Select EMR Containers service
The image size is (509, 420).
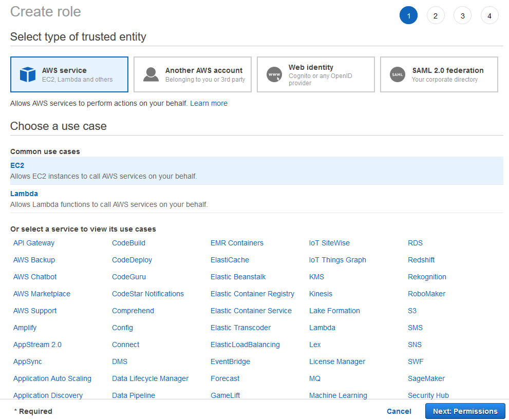[x=237, y=243]
